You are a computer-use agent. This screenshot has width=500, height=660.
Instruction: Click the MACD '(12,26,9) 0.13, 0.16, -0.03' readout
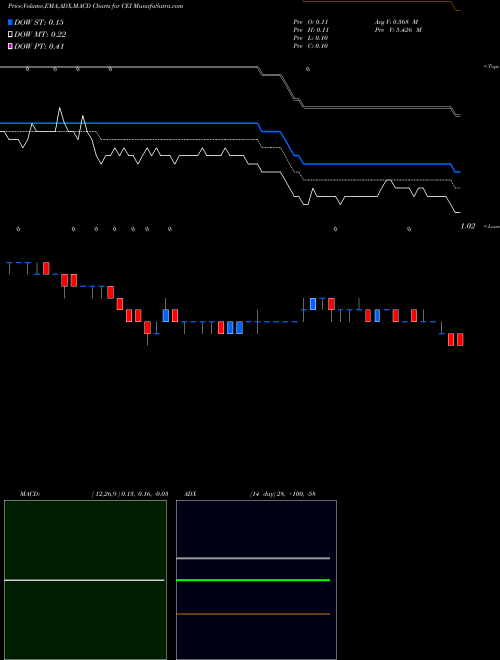pyautogui.click(x=130, y=494)
